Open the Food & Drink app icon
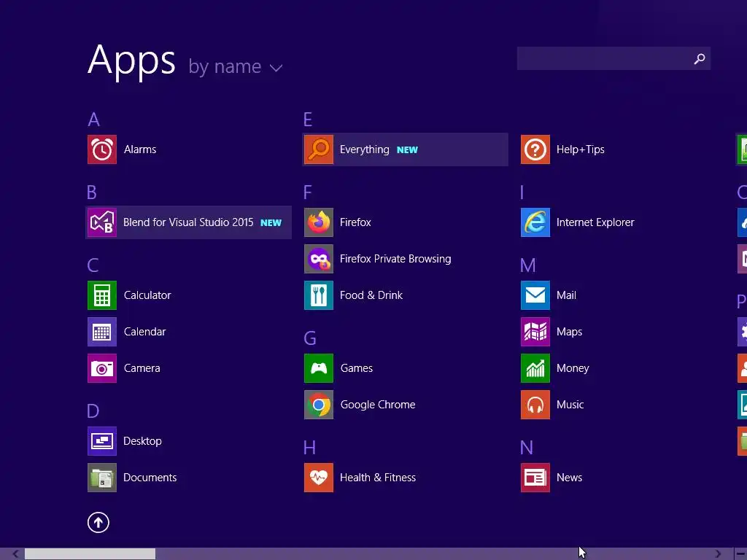747x560 pixels. 319,295
